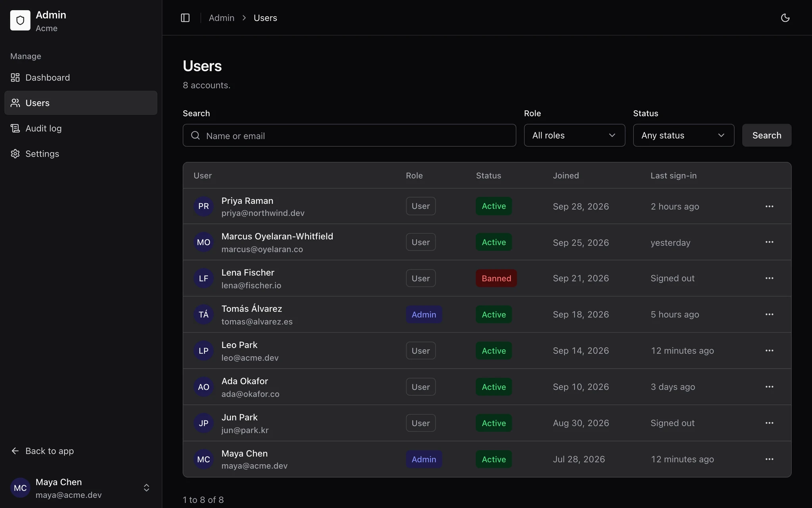Open actions menu for Lena Fischer

pyautogui.click(x=769, y=278)
